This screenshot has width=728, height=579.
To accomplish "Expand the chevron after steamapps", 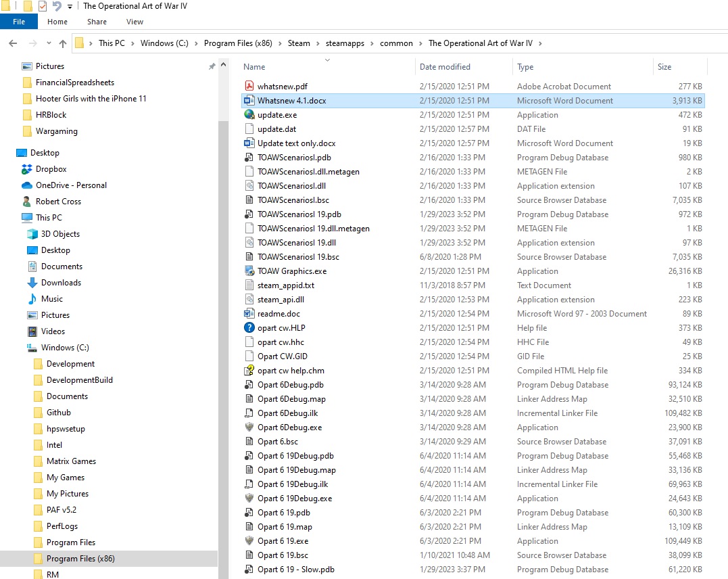I will [372, 43].
